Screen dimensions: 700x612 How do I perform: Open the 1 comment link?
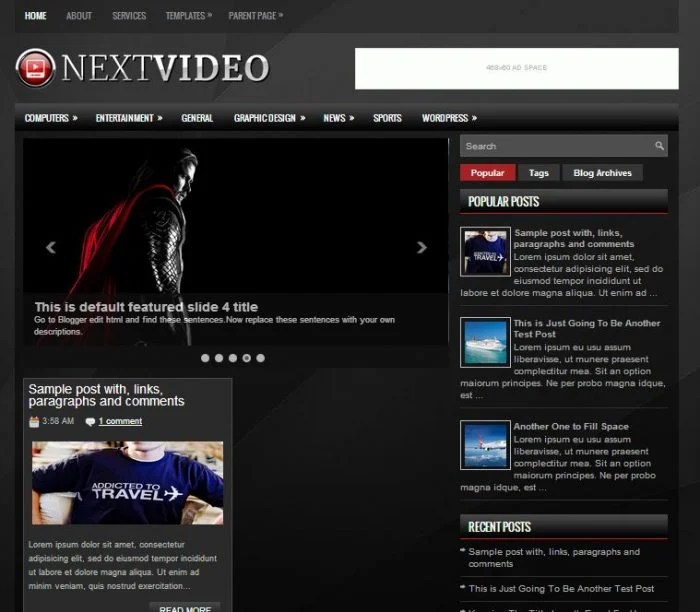point(120,421)
